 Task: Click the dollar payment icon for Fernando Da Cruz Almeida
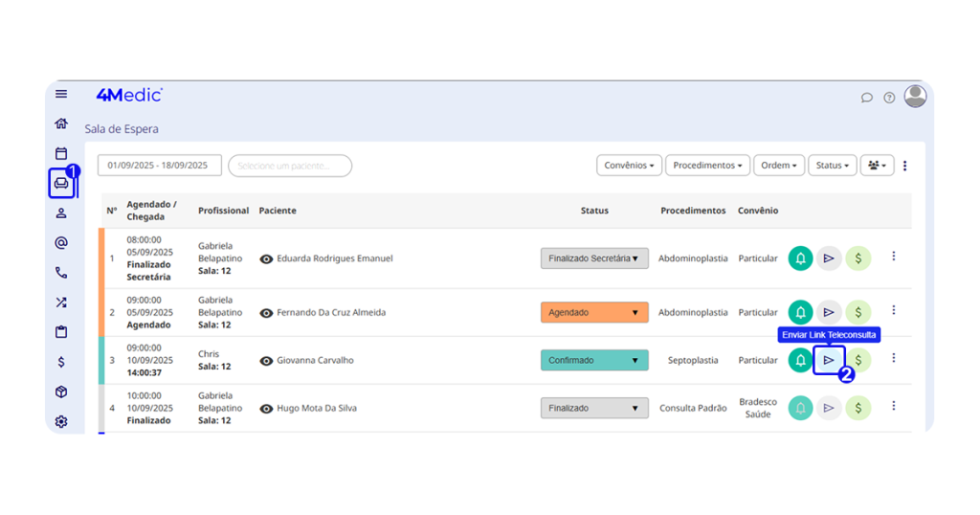(858, 312)
